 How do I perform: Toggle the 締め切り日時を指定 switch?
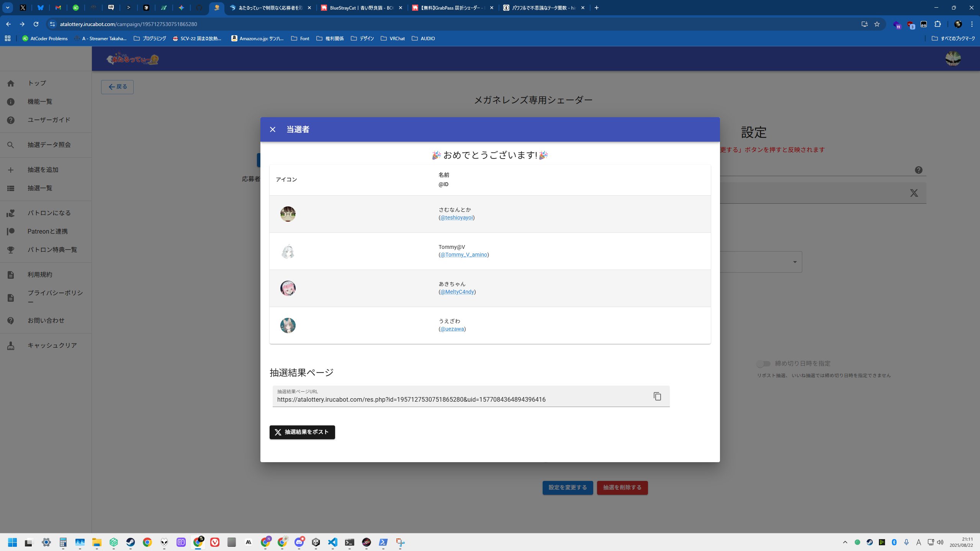763,363
